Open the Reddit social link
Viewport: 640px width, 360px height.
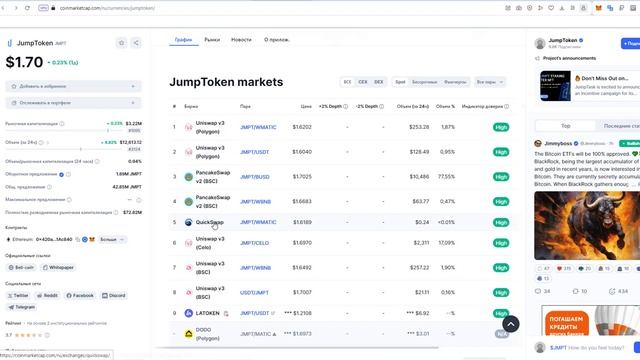coord(47,296)
